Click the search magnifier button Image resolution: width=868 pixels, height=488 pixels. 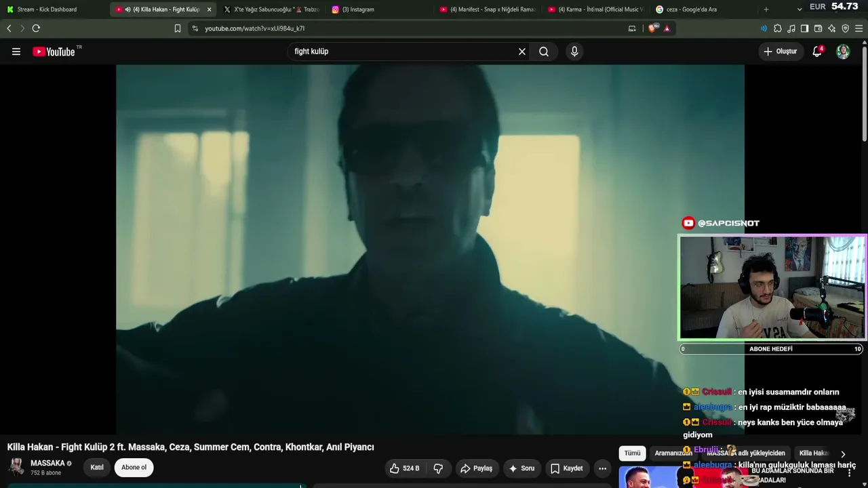pos(544,52)
